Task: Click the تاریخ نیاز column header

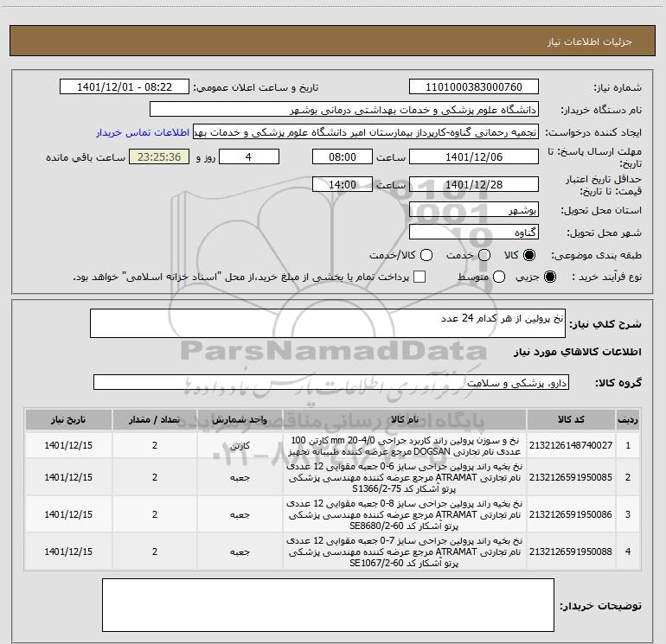Action: [68, 420]
